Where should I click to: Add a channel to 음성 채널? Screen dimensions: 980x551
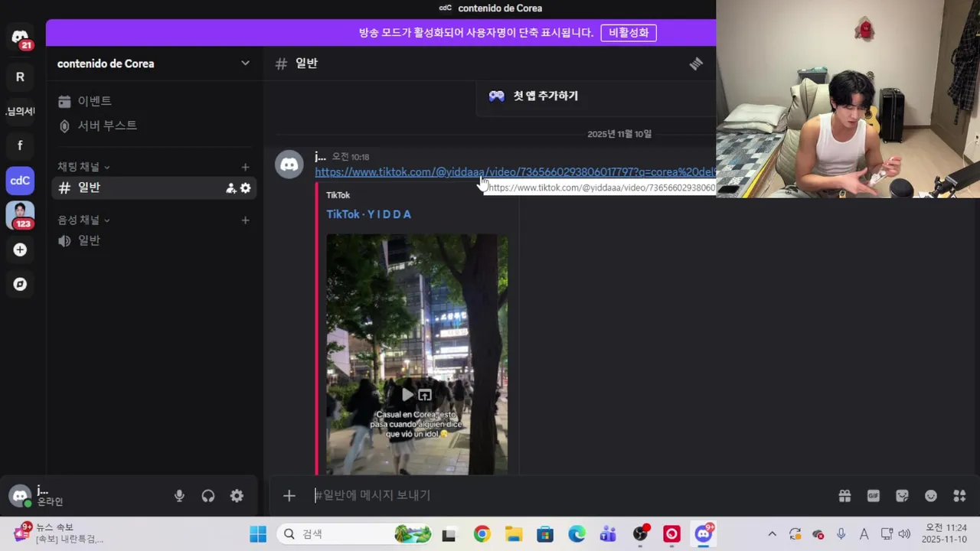point(245,220)
